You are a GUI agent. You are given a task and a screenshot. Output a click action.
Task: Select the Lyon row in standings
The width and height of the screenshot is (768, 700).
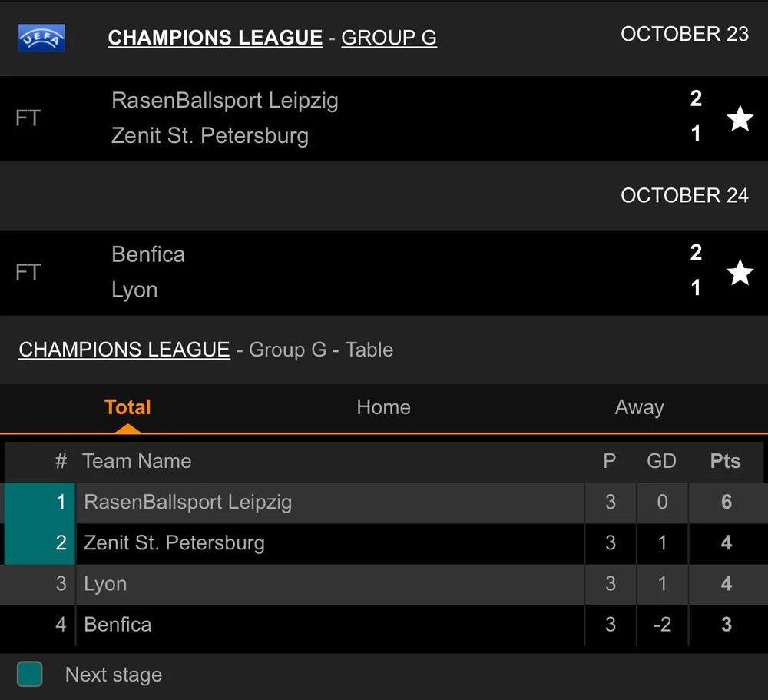coord(105,584)
